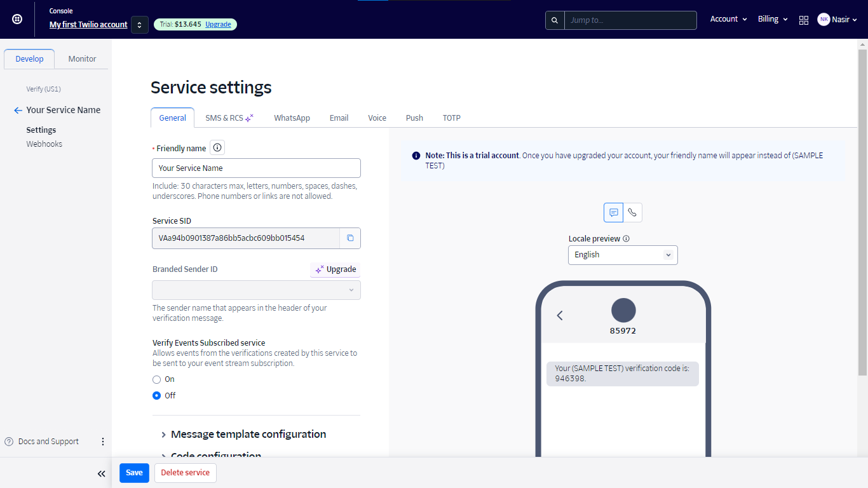Collapse the sidebar with double chevron
868x488 pixels.
[101, 473]
